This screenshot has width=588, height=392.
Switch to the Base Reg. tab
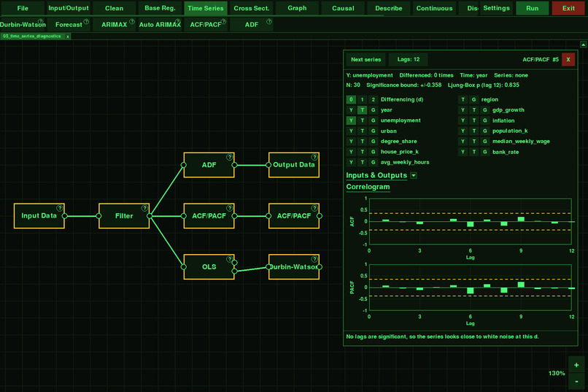(x=160, y=8)
